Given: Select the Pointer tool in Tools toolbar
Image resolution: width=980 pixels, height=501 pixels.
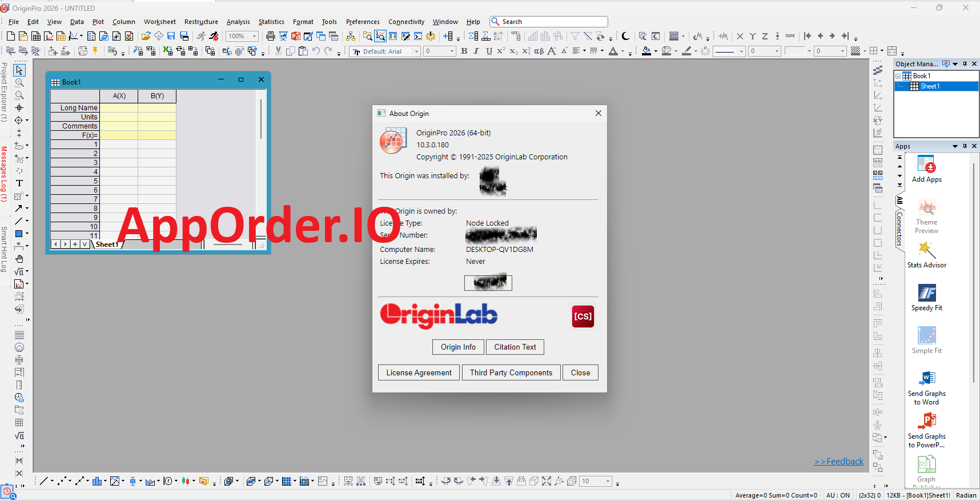Looking at the screenshot, I should (19, 70).
